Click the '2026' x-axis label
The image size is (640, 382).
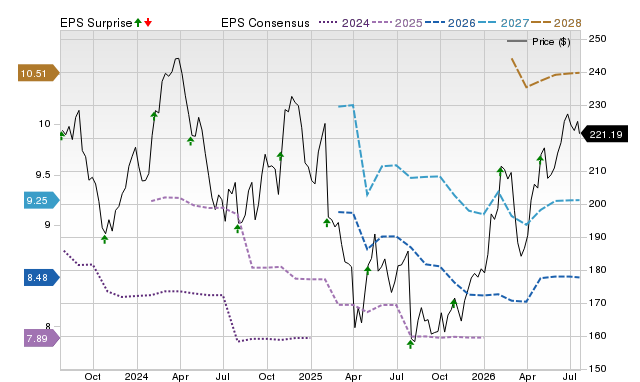pos(484,376)
